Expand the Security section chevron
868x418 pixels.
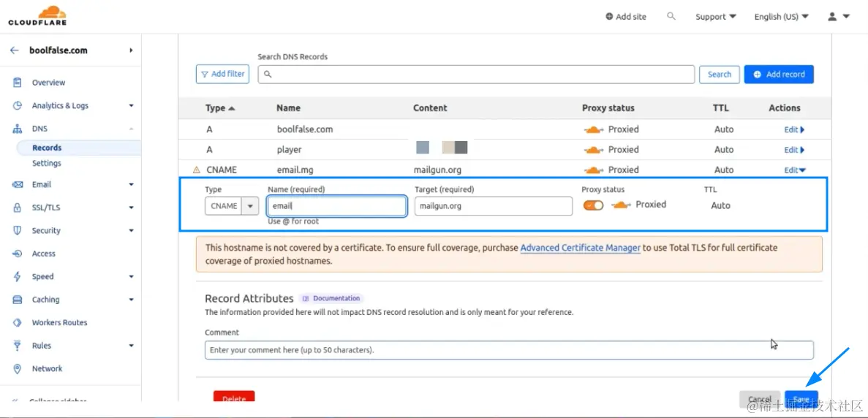tap(131, 231)
